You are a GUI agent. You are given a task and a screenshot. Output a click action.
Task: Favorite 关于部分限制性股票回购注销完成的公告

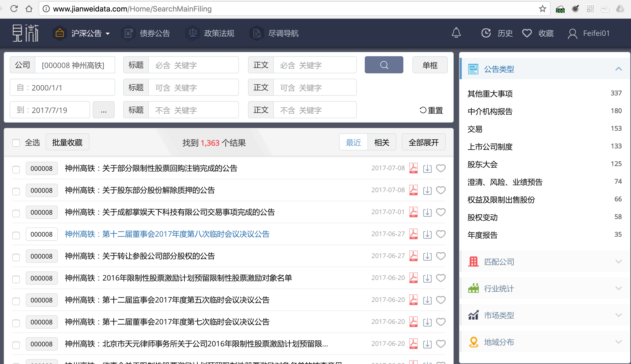pos(441,168)
